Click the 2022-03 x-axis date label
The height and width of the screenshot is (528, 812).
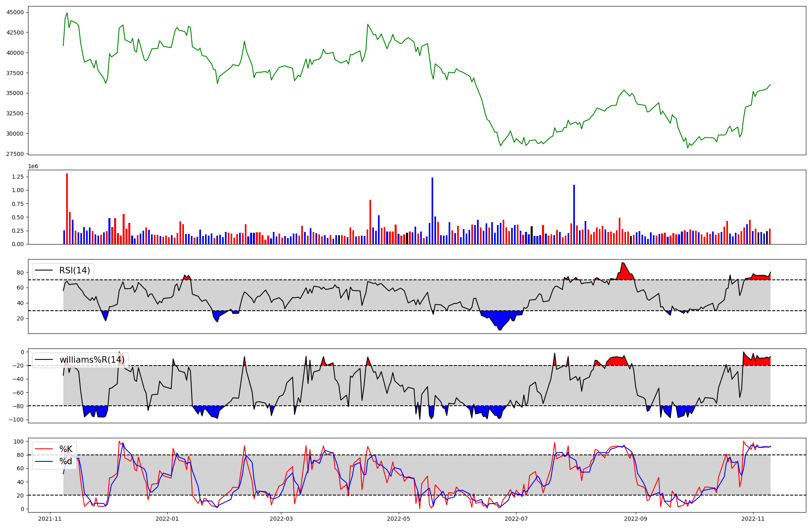click(281, 519)
